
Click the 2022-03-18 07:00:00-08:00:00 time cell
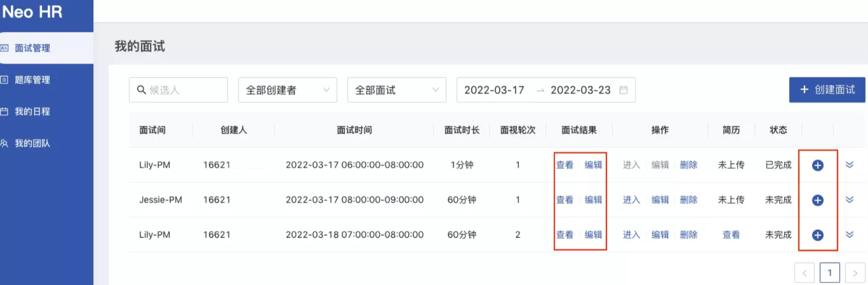click(x=355, y=235)
